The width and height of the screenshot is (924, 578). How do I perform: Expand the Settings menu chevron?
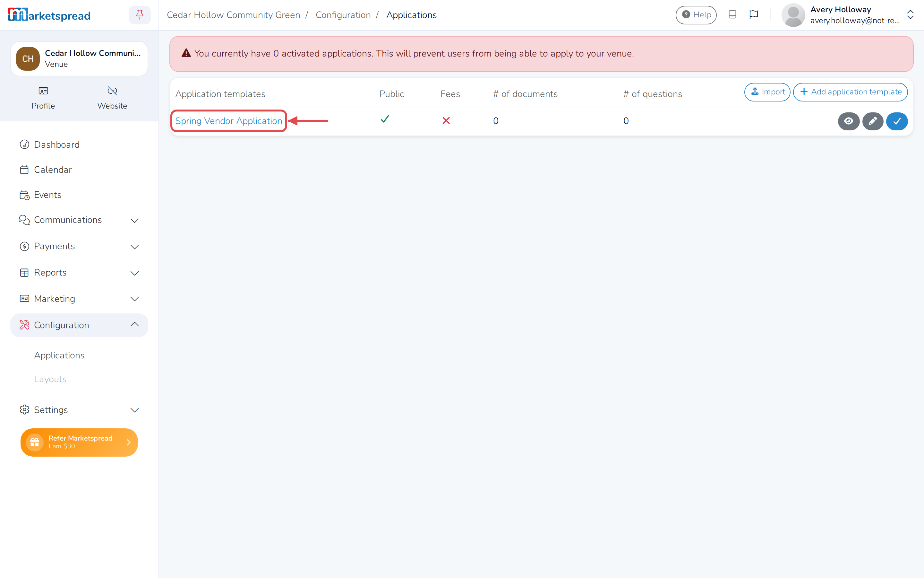pos(134,410)
